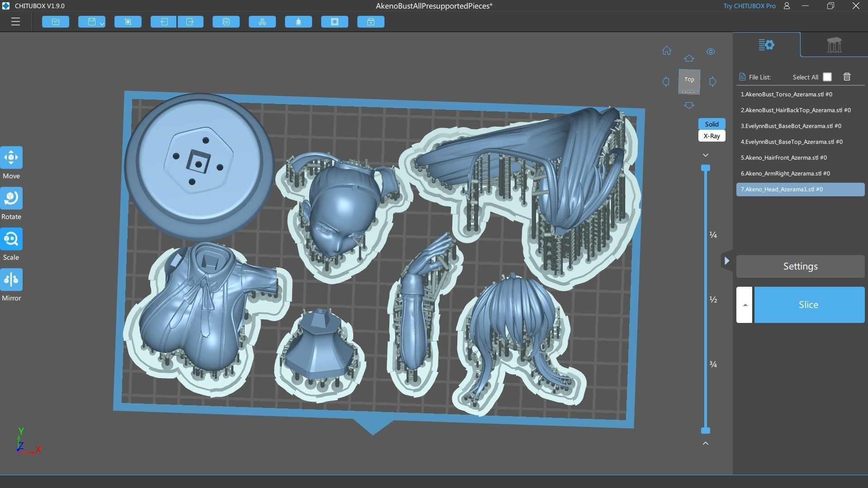This screenshot has height=488, width=868.
Task: Switch to Solid render mode
Action: click(x=711, y=124)
